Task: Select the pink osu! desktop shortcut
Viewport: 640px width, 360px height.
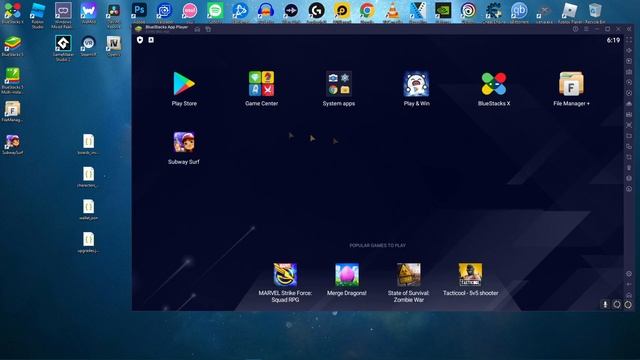Action: pos(190,12)
